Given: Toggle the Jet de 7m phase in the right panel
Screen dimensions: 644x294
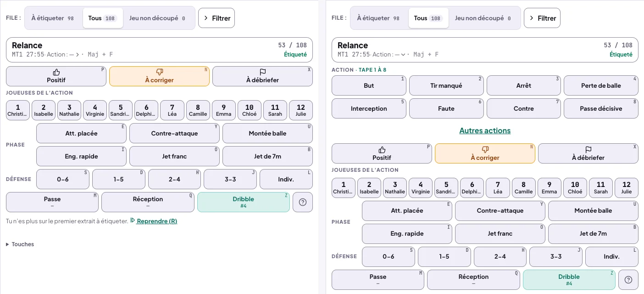Looking at the screenshot, I should point(593,233).
